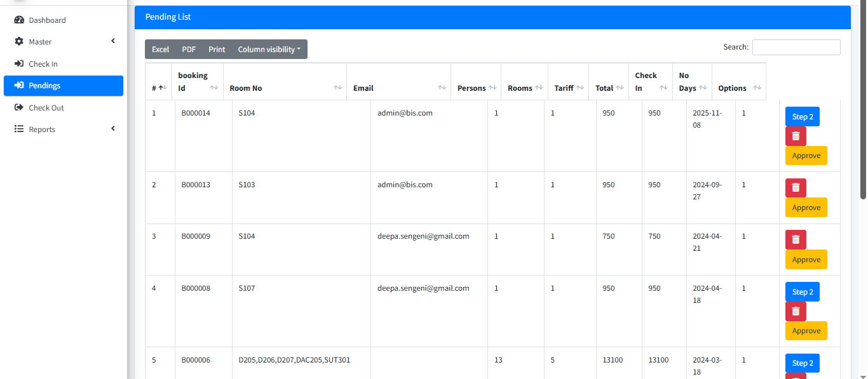This screenshot has width=868, height=379.
Task: Click the Reports list icon
Action: pos(19,130)
